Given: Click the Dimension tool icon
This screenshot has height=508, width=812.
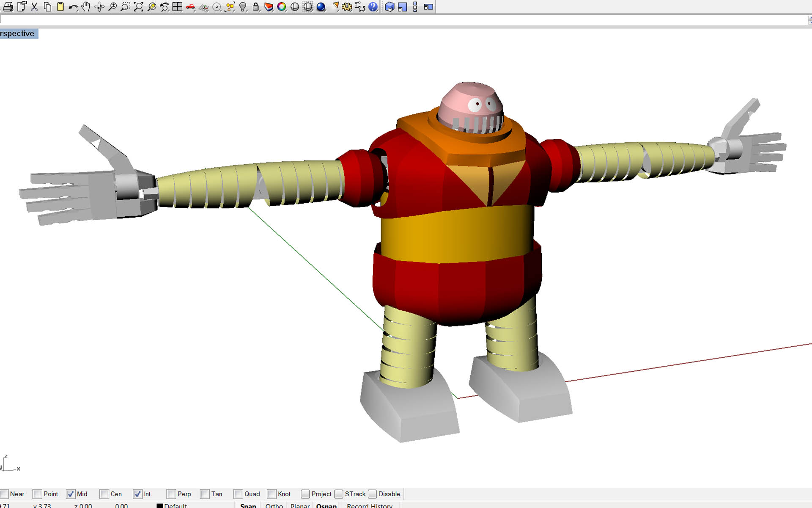Looking at the screenshot, I should [360, 7].
